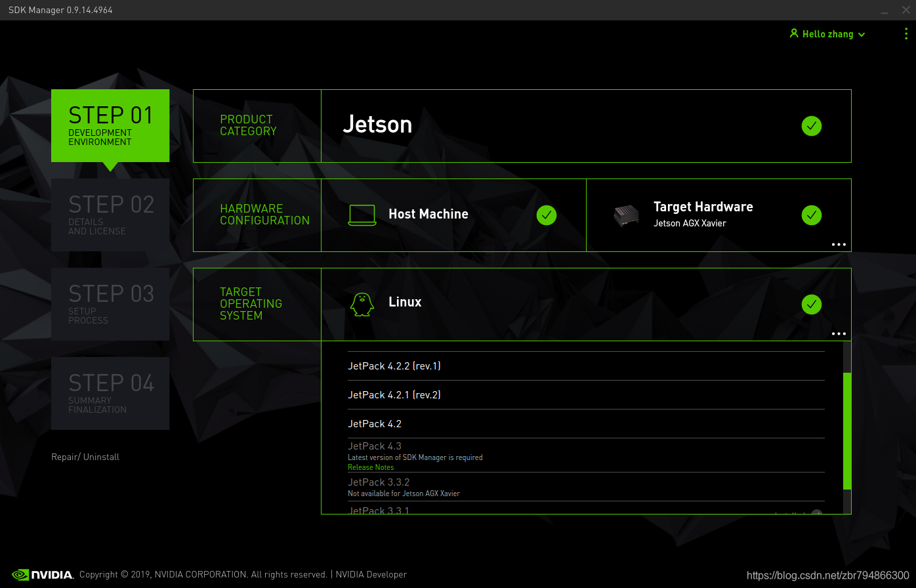Select the Linux operating system option
The width and height of the screenshot is (916, 588).
pos(586,304)
